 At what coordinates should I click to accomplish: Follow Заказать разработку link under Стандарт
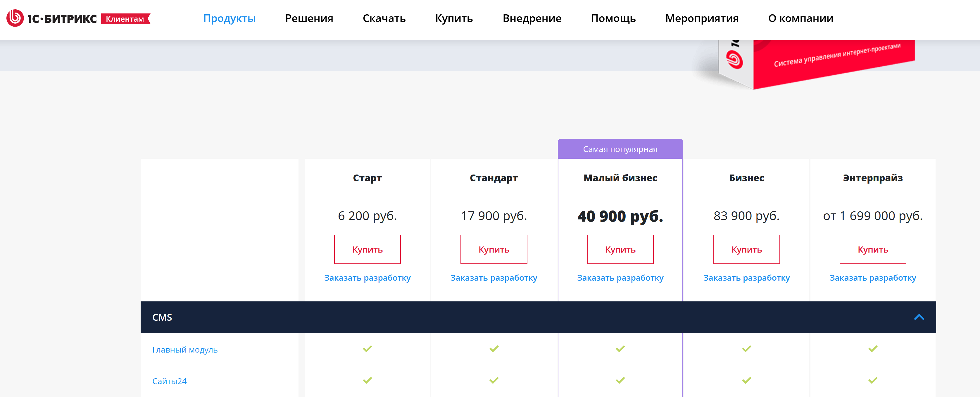494,278
